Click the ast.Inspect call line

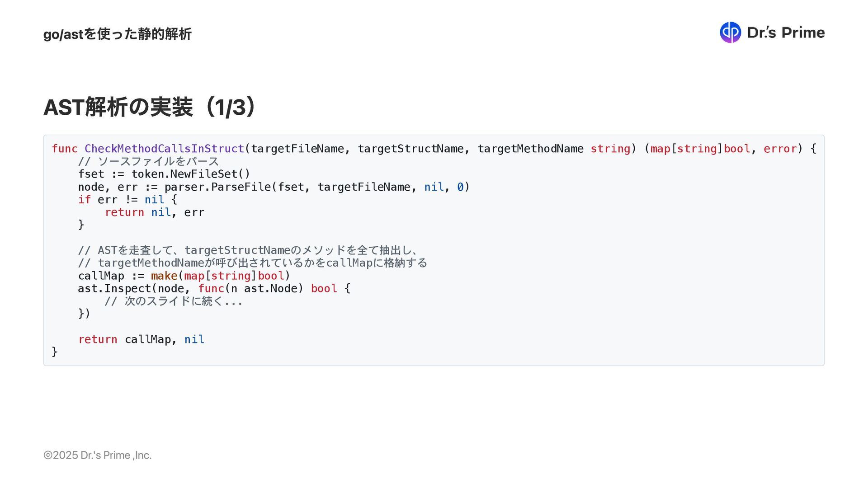click(214, 288)
